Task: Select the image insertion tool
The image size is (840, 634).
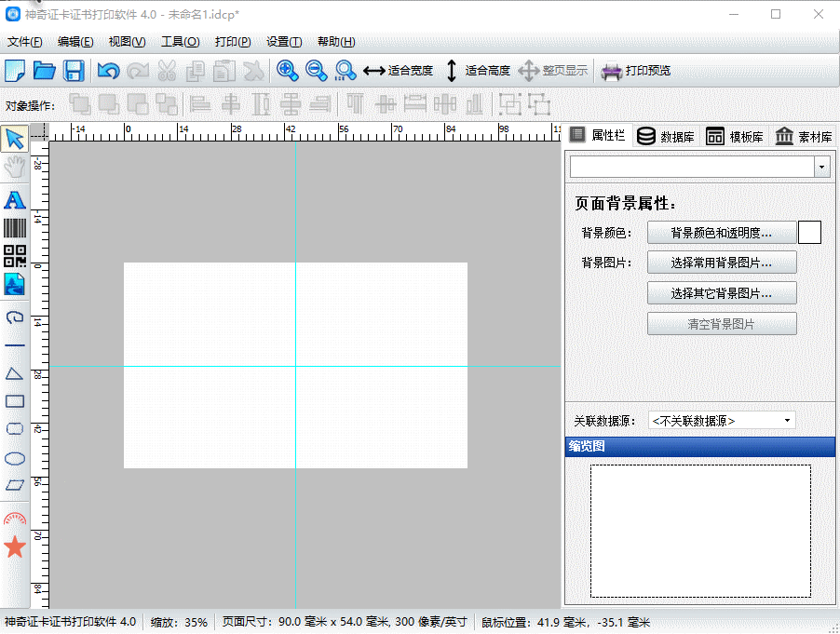Action: coord(14,284)
